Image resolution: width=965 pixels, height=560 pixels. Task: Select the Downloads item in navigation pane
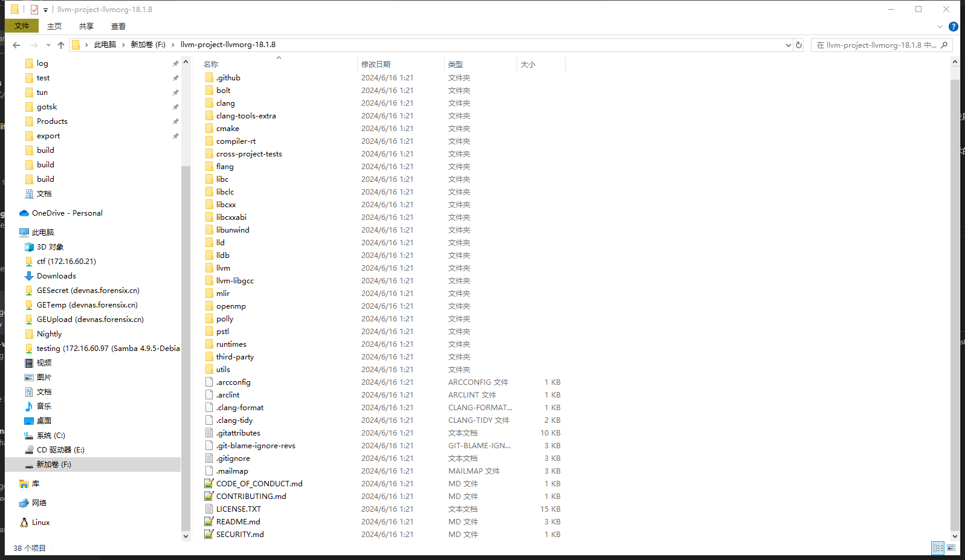(56, 276)
